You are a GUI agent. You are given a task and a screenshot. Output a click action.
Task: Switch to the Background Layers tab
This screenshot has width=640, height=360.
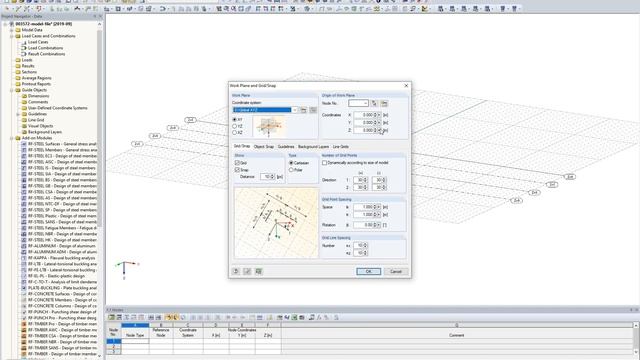(313, 147)
